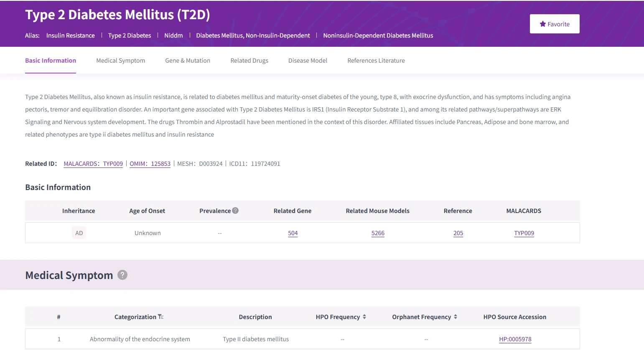This screenshot has width=644, height=350.
Task: Click the filter icon beside Categorization
Action: pos(161,317)
